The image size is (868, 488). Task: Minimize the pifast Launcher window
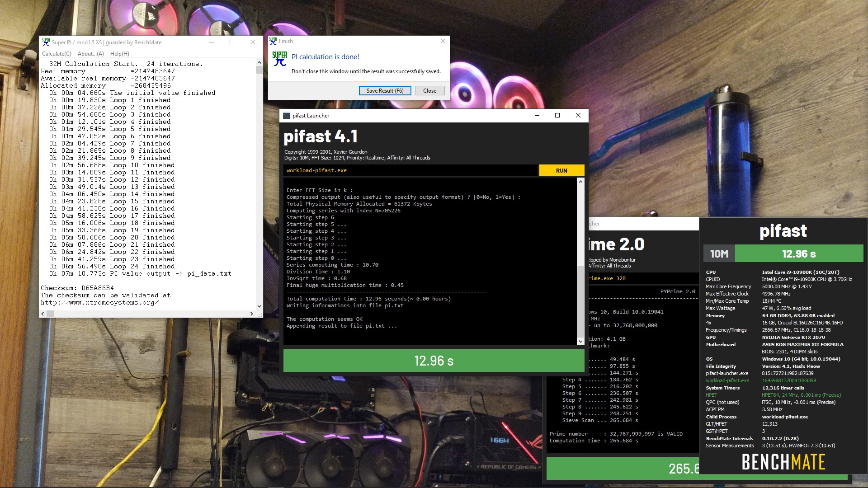[x=537, y=116]
